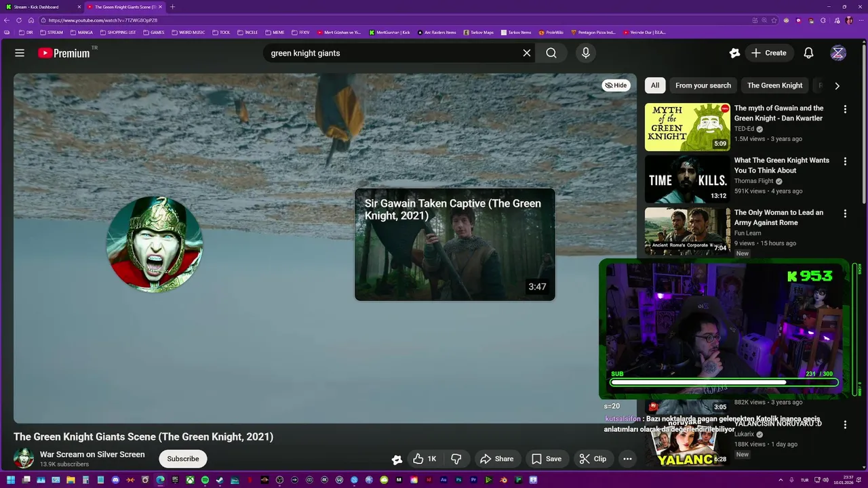Close the Kick Dashboard browser tab

tap(79, 7)
